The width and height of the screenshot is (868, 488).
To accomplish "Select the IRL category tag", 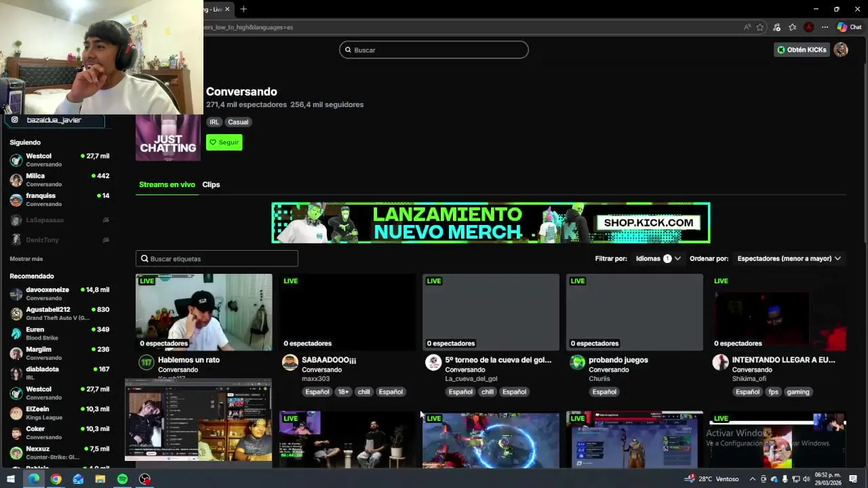I will [x=214, y=122].
